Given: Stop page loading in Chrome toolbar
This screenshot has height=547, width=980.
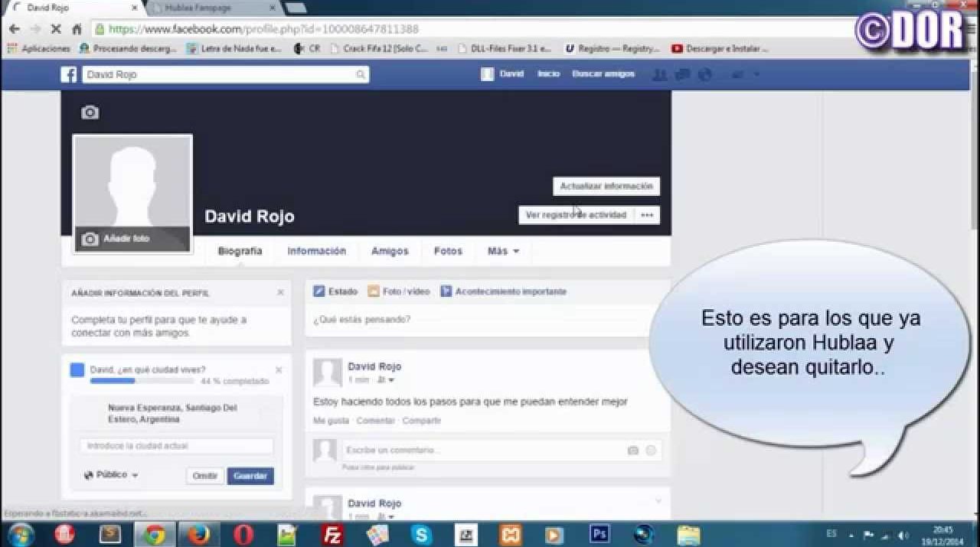Looking at the screenshot, I should [56, 29].
